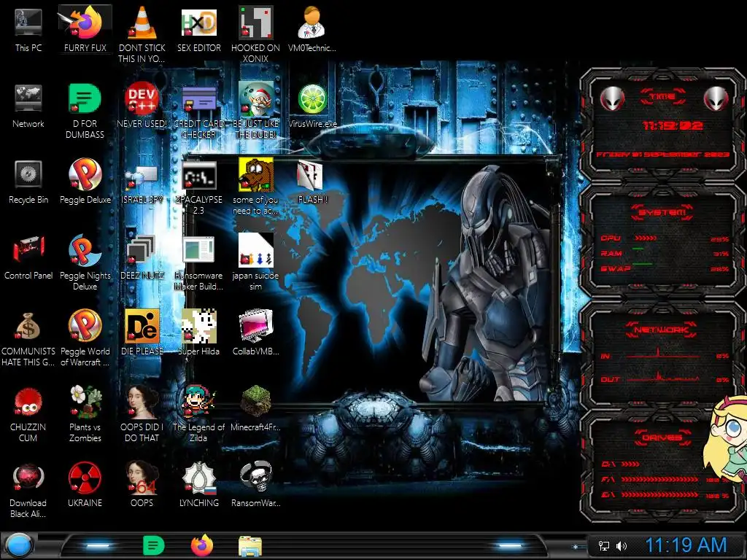This screenshot has width=747, height=560.
Task: Launch Peggle Nights Deluxe
Action: [x=85, y=249]
